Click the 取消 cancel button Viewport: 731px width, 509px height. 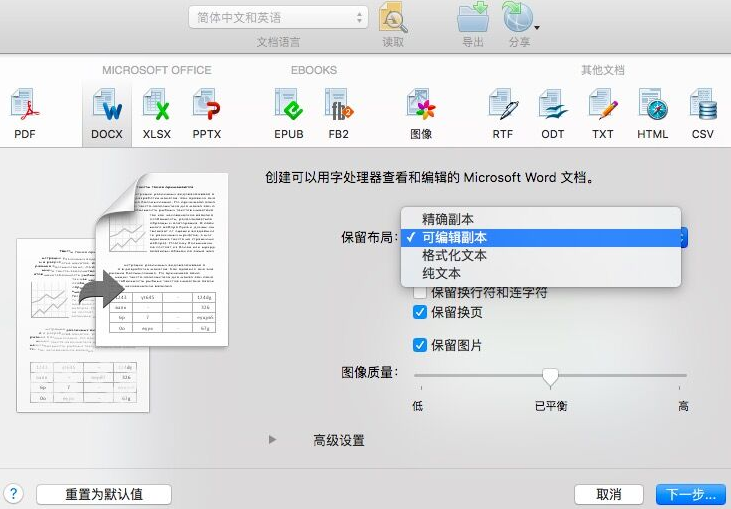609,494
